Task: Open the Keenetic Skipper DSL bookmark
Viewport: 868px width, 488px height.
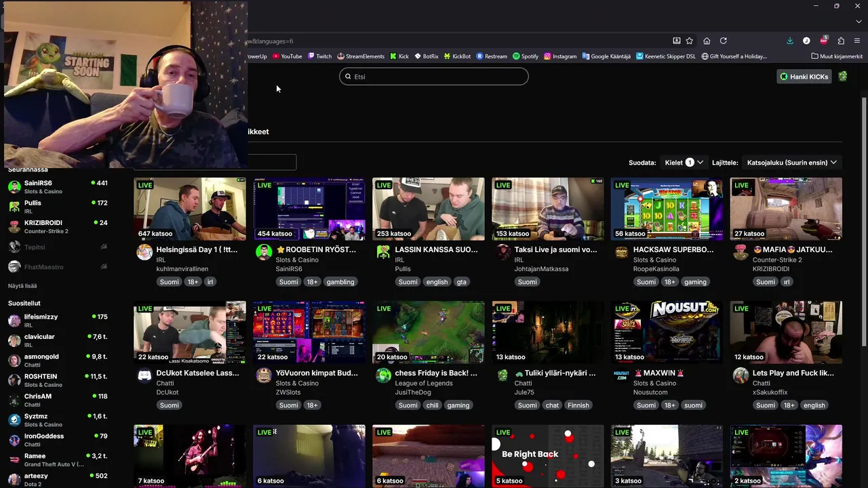Action: [x=666, y=56]
